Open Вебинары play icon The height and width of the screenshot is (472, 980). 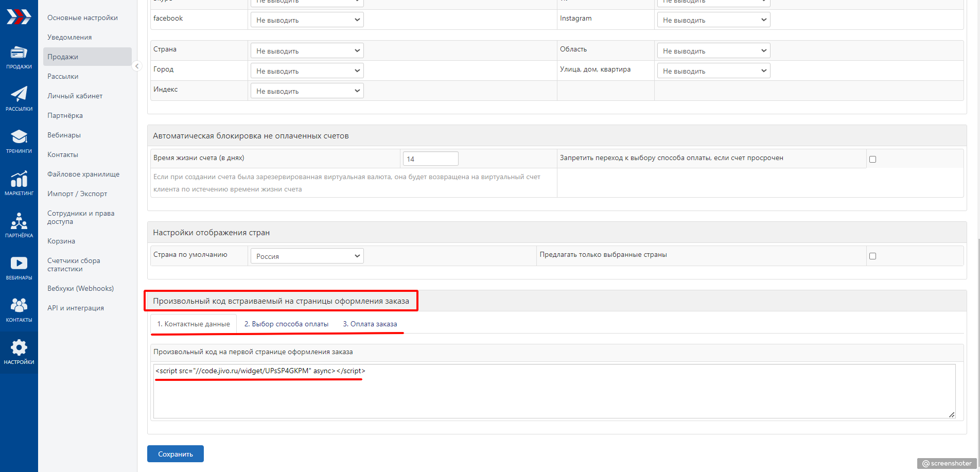point(19,268)
